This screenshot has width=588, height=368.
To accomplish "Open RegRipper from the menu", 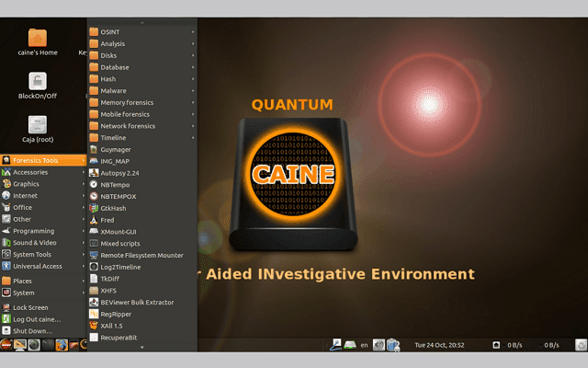I will (x=118, y=314).
